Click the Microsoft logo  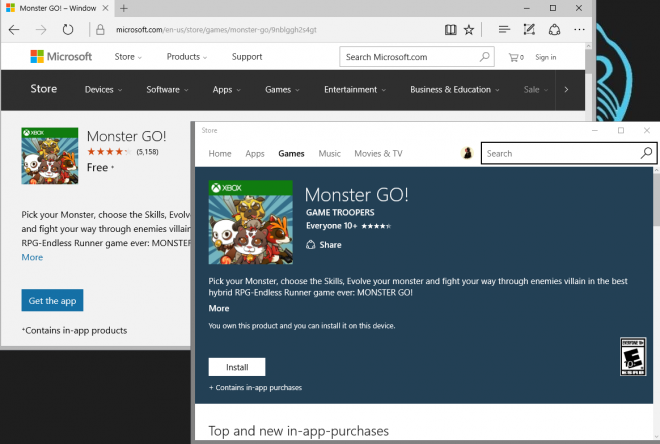61,56
